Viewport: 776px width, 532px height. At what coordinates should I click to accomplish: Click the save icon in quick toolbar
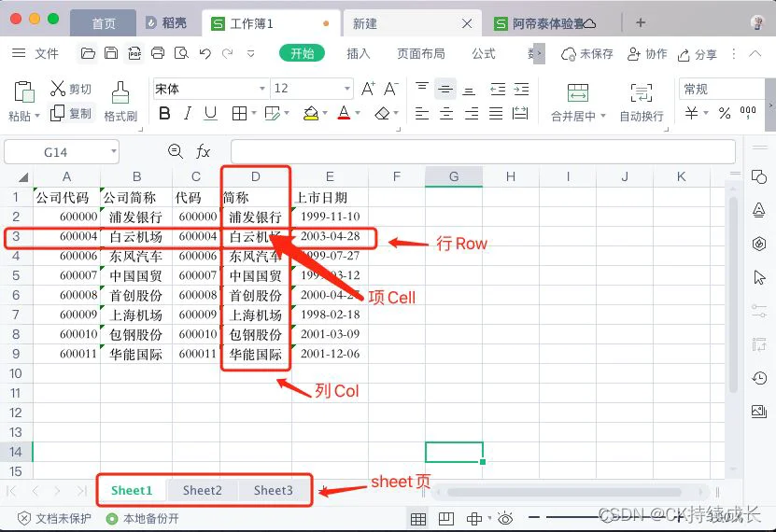(x=111, y=53)
